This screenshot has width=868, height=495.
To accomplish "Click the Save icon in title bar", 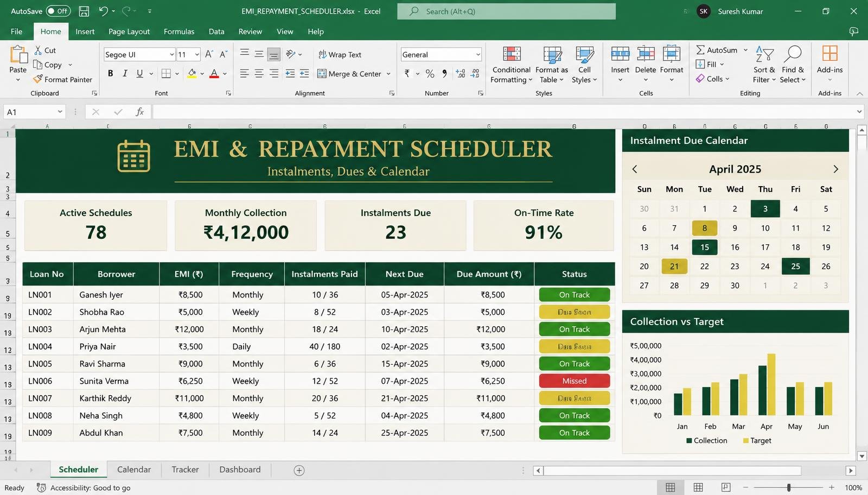I will pos(84,11).
